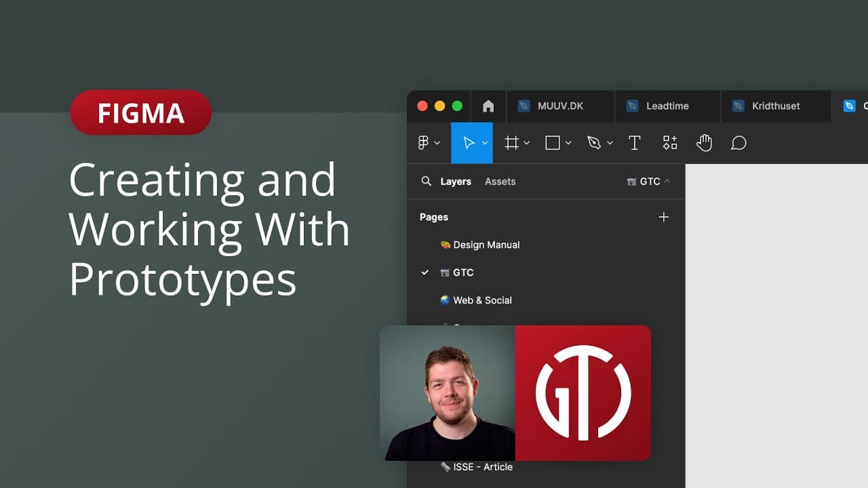
Task: Open the Pen tool dropdown chevron
Action: coord(609,143)
